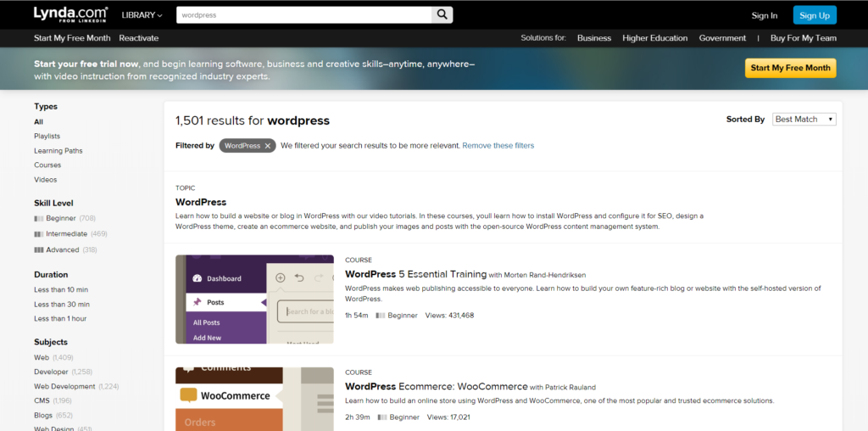
Task: Click Intermediate skill level bars icon
Action: [x=38, y=234]
